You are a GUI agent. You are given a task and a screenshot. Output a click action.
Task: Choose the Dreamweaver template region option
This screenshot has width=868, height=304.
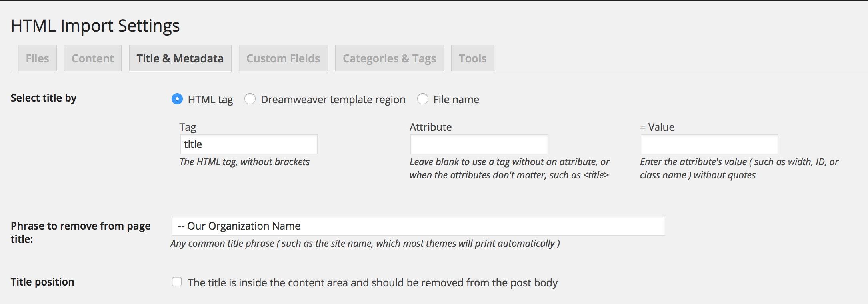point(250,99)
